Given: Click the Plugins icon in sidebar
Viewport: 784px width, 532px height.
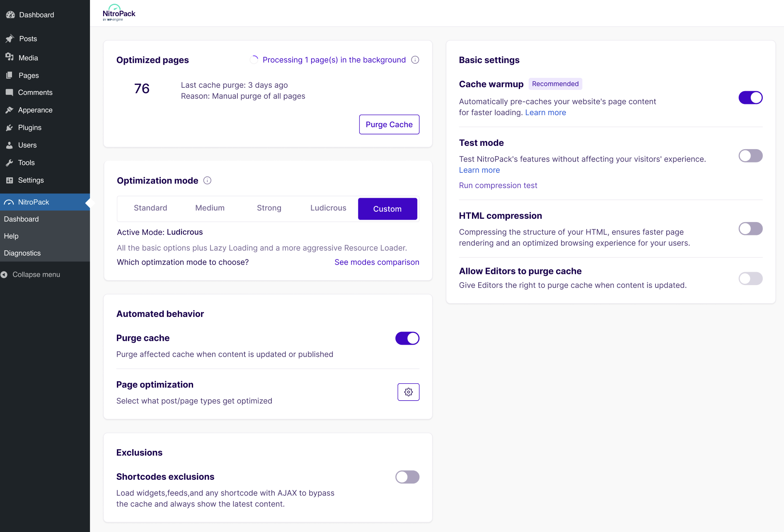Looking at the screenshot, I should point(10,128).
